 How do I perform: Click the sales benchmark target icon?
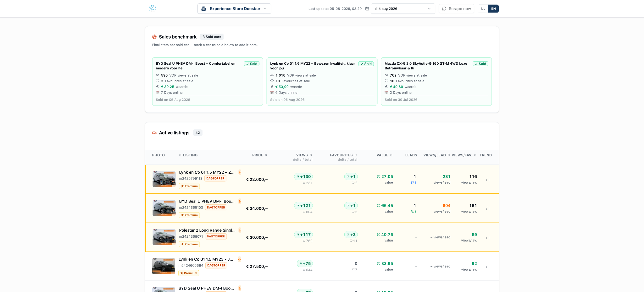(x=154, y=37)
